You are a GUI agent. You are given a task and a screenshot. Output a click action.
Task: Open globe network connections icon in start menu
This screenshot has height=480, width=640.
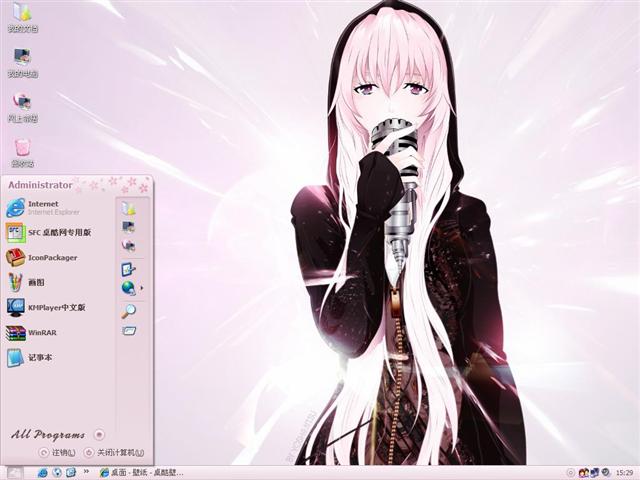(129, 288)
